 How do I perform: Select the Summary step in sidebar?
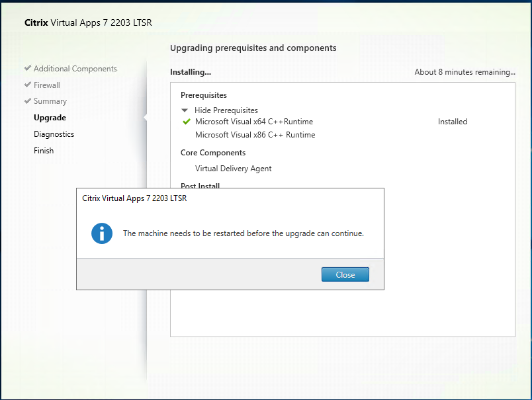point(50,101)
